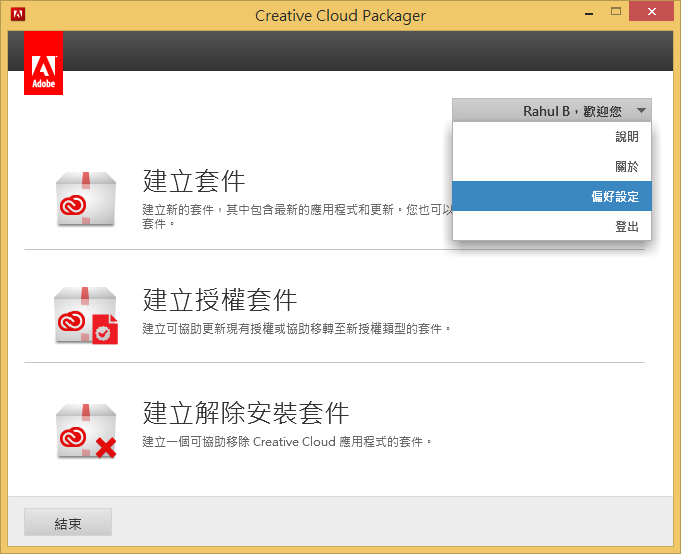The width and height of the screenshot is (681, 554).
Task: Choose 關於 (About) from the user menu
Action: point(552,166)
